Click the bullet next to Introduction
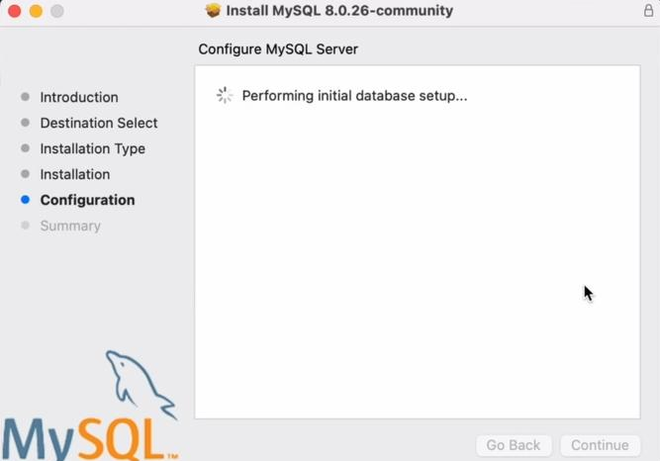The width and height of the screenshot is (660, 461). pos(25,97)
